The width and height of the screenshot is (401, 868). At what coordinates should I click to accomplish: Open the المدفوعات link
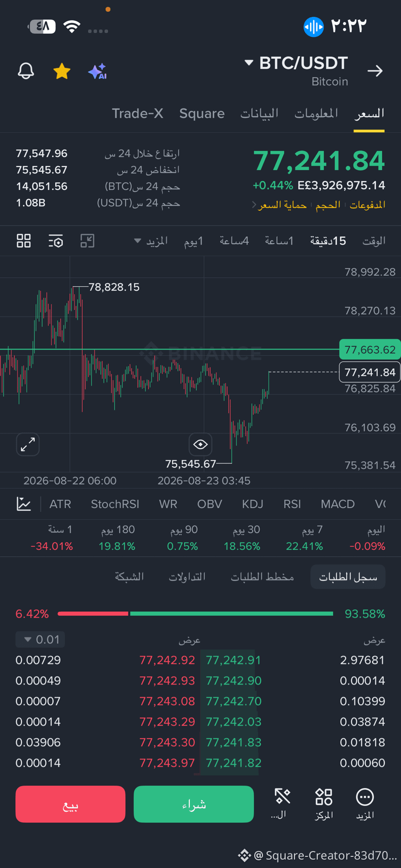pyautogui.click(x=368, y=205)
